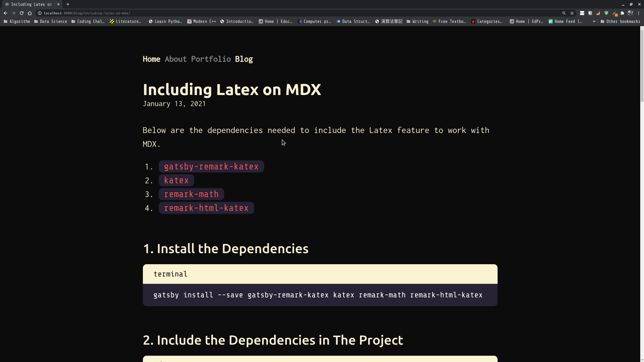Go to the About nav link

(x=176, y=59)
